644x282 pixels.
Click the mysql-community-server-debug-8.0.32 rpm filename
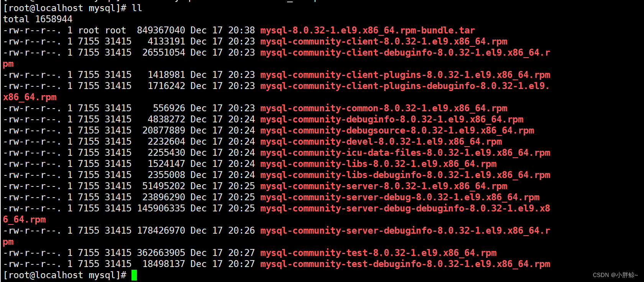click(x=400, y=197)
